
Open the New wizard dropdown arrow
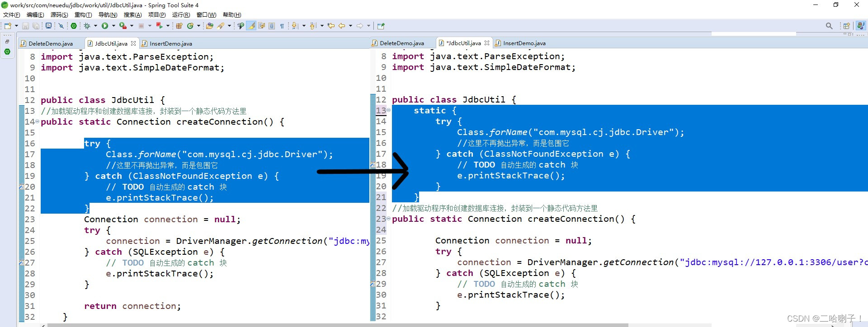(16, 26)
